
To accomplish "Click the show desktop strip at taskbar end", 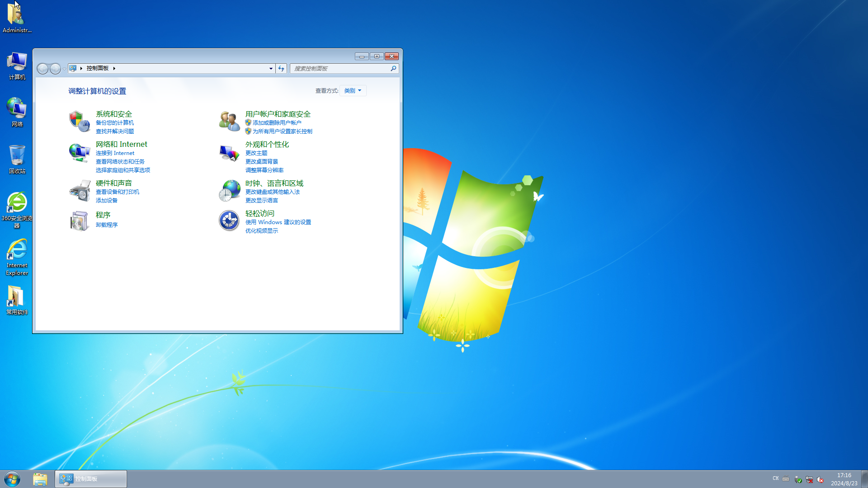I will click(864, 479).
